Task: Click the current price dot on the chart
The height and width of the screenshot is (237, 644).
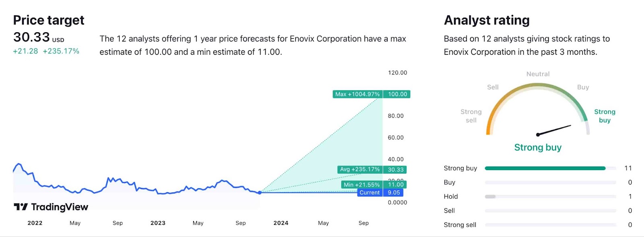Action: point(260,193)
